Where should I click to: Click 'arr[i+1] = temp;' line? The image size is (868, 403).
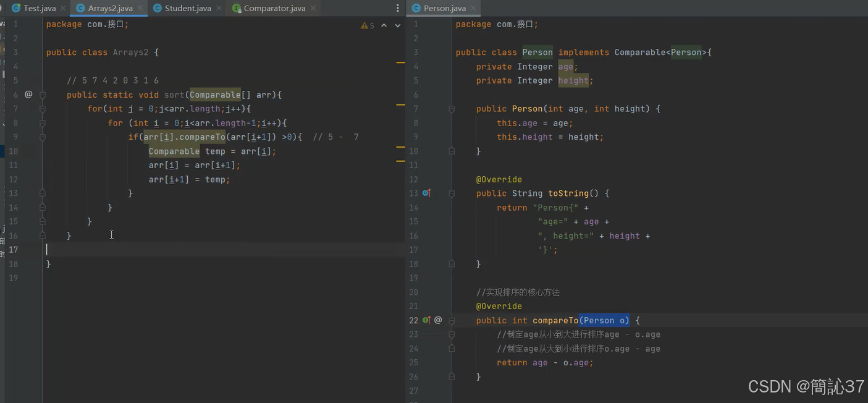coord(190,180)
